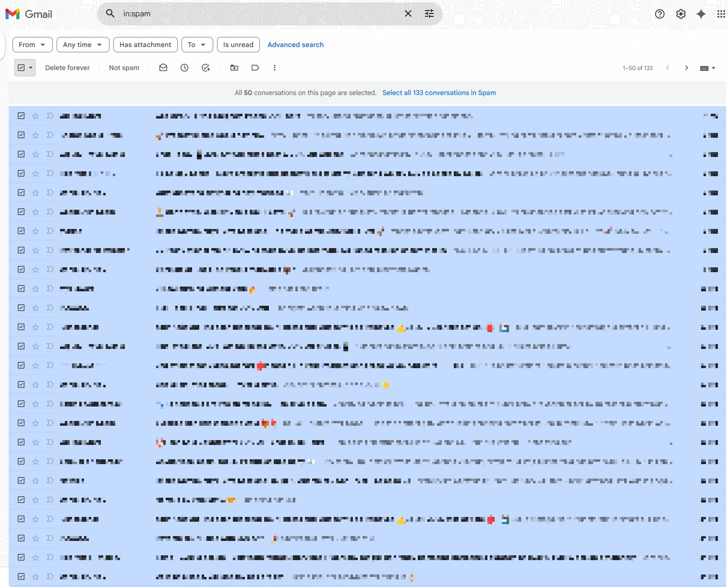
Task: Click the Not spam button
Action: click(123, 68)
